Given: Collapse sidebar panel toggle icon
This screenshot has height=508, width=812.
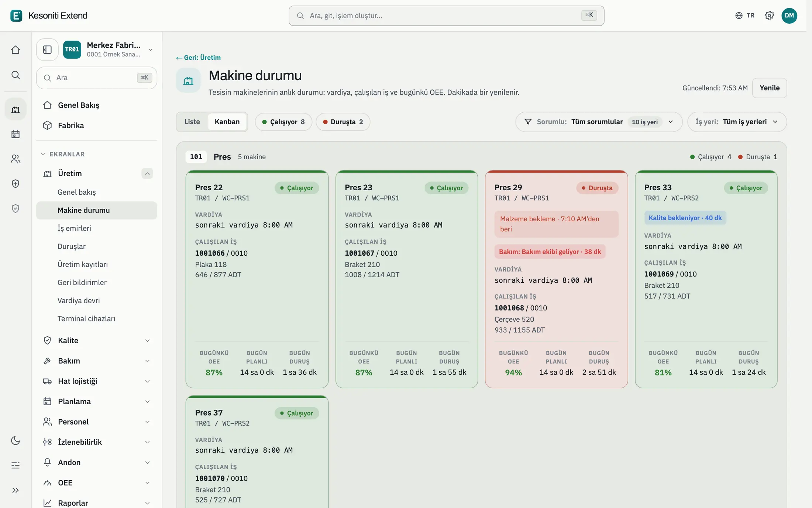Looking at the screenshot, I should click(47, 50).
